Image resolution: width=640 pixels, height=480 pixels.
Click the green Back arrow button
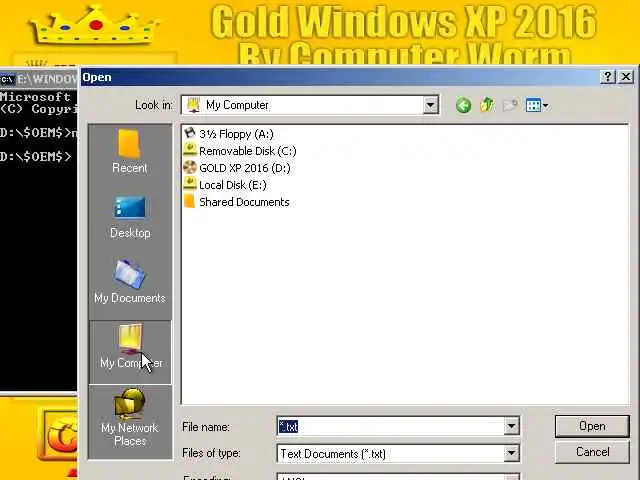coord(463,105)
